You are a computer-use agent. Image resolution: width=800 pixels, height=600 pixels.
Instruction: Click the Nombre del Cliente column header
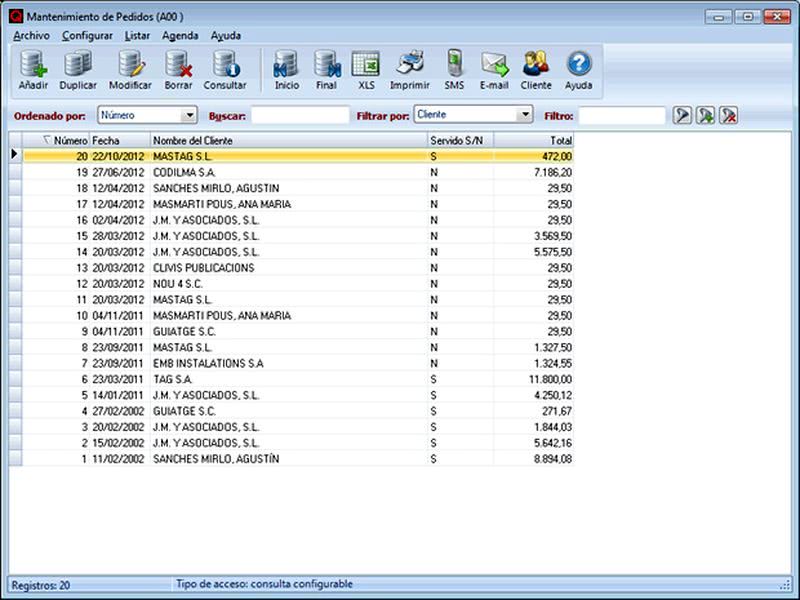(x=289, y=140)
